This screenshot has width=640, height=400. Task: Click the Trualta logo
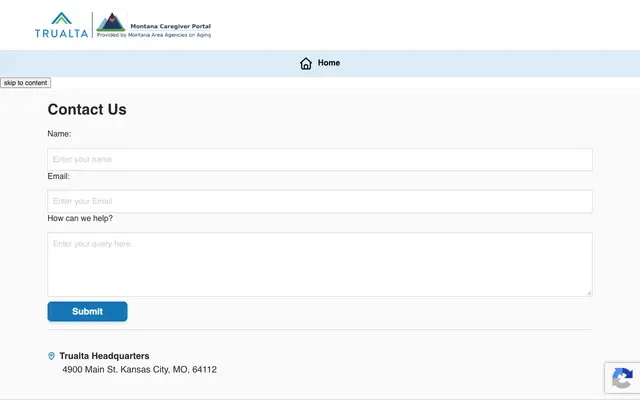[62, 25]
